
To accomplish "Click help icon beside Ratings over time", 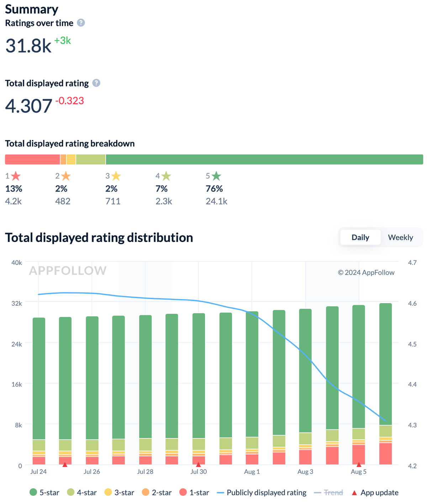I will (81, 23).
